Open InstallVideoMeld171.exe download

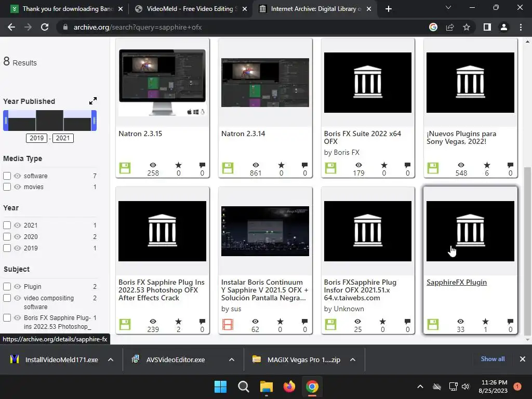(x=61, y=360)
